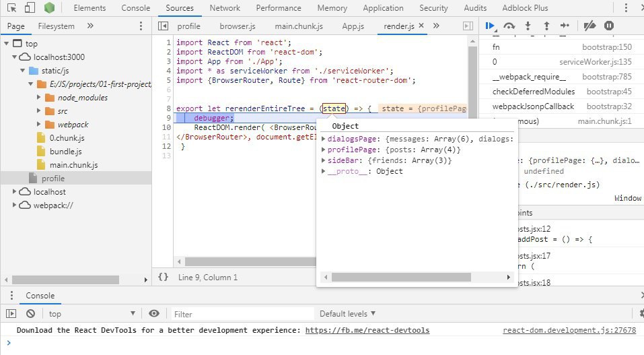
Task: Expand the src folder
Action: [x=38, y=110]
